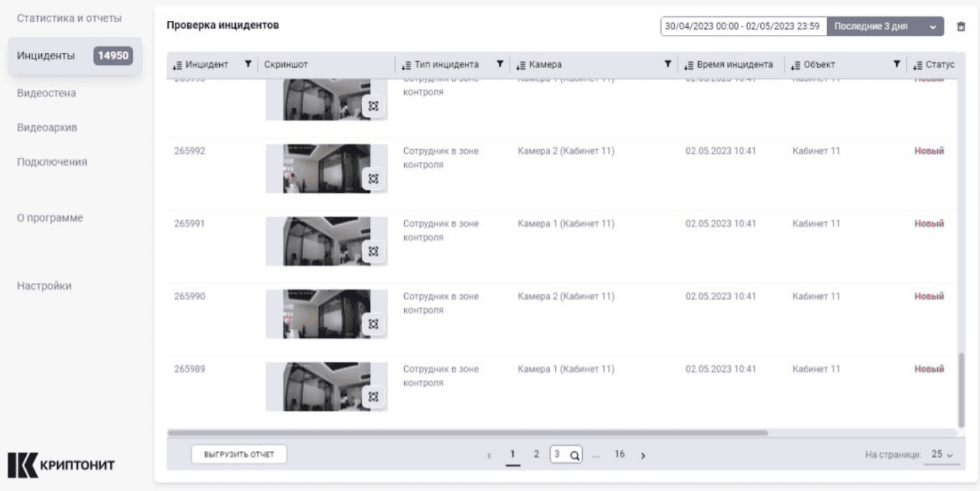This screenshot has height=491, width=980.
Task: Change rows per page dropdown 25
Action: point(942,454)
